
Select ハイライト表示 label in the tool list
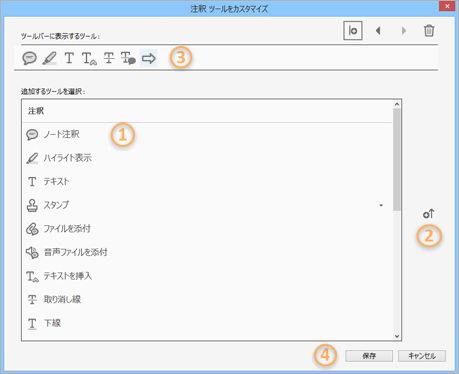click(x=68, y=158)
